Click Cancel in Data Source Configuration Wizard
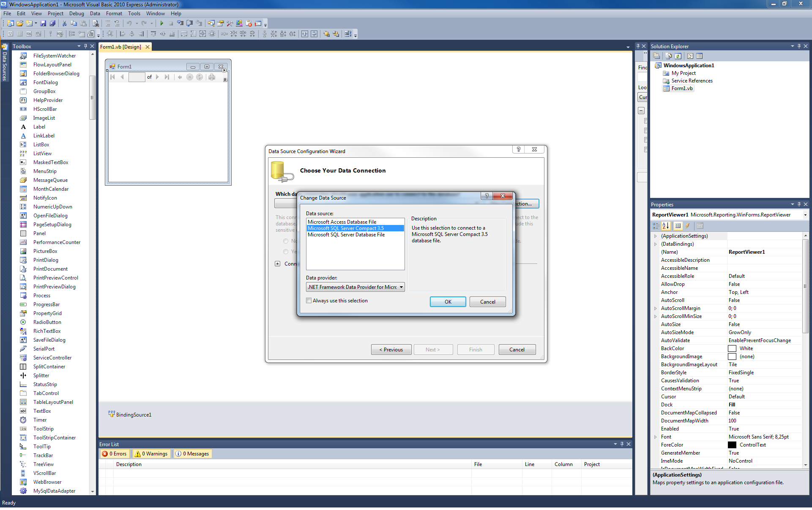This screenshot has height=510, width=812. (x=517, y=349)
